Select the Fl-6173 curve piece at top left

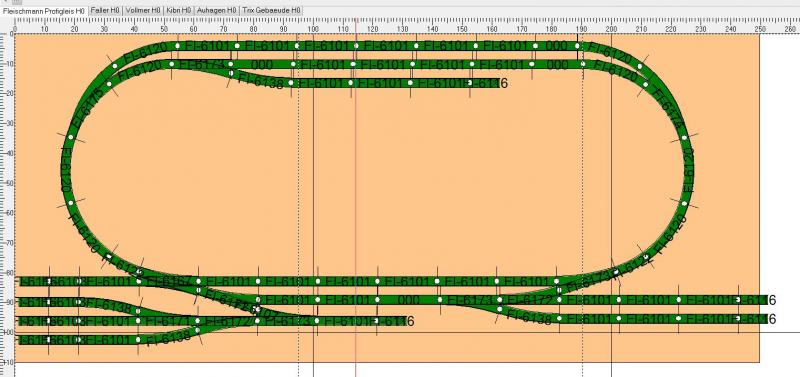[x=201, y=65]
